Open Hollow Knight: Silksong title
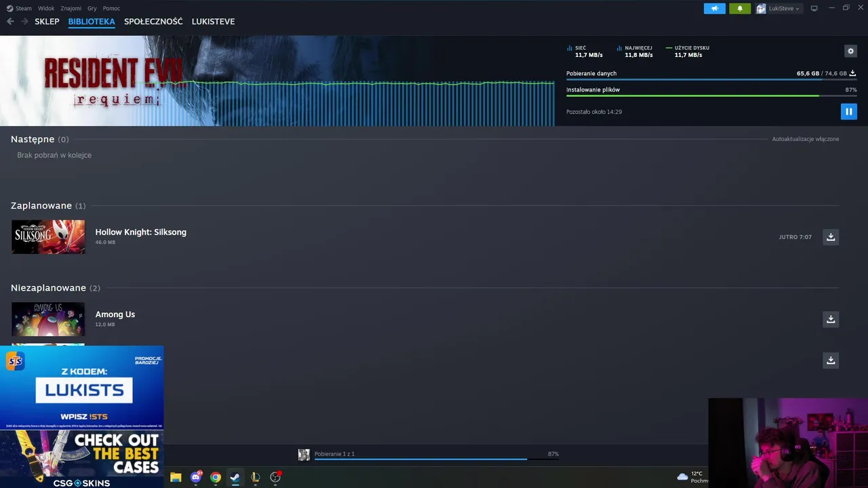Viewport: 868px width, 488px height. [140, 232]
